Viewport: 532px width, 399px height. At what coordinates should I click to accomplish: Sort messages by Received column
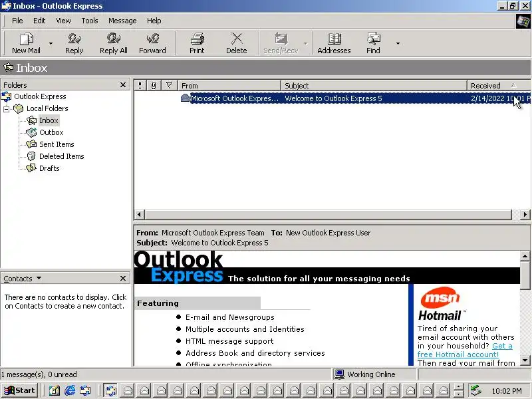coord(499,86)
